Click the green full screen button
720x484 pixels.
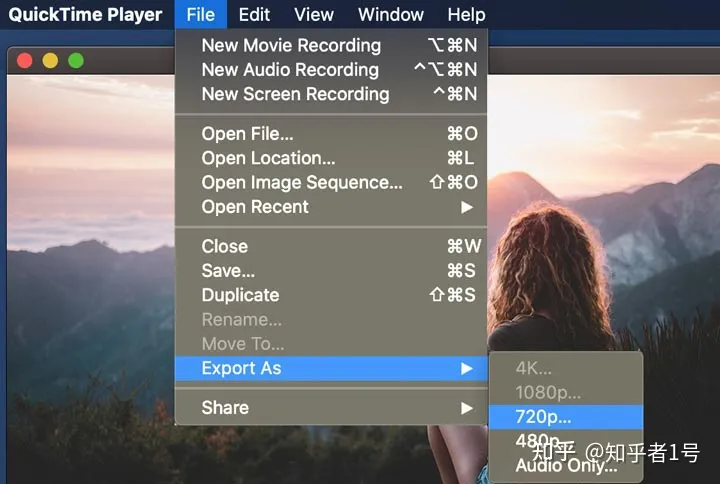coord(76,61)
